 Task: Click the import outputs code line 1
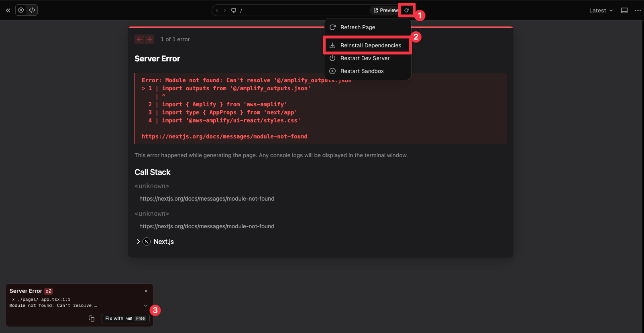point(226,88)
